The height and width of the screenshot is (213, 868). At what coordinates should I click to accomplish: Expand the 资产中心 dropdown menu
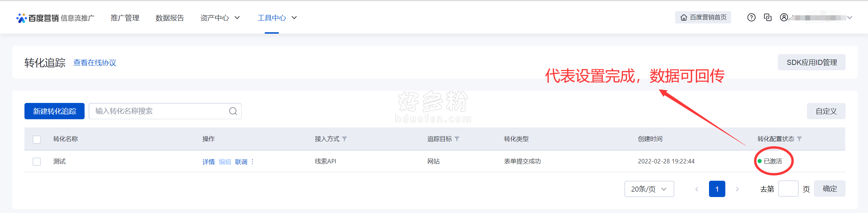[220, 18]
